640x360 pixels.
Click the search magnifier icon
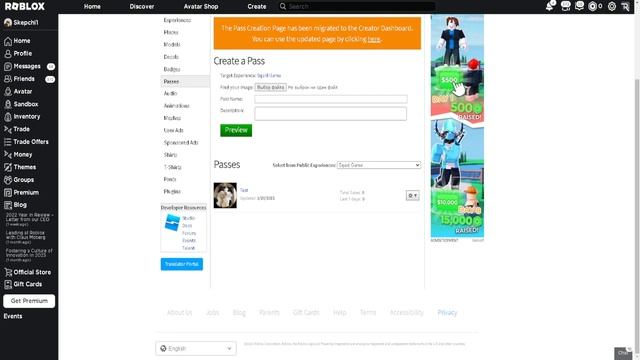(x=282, y=6)
